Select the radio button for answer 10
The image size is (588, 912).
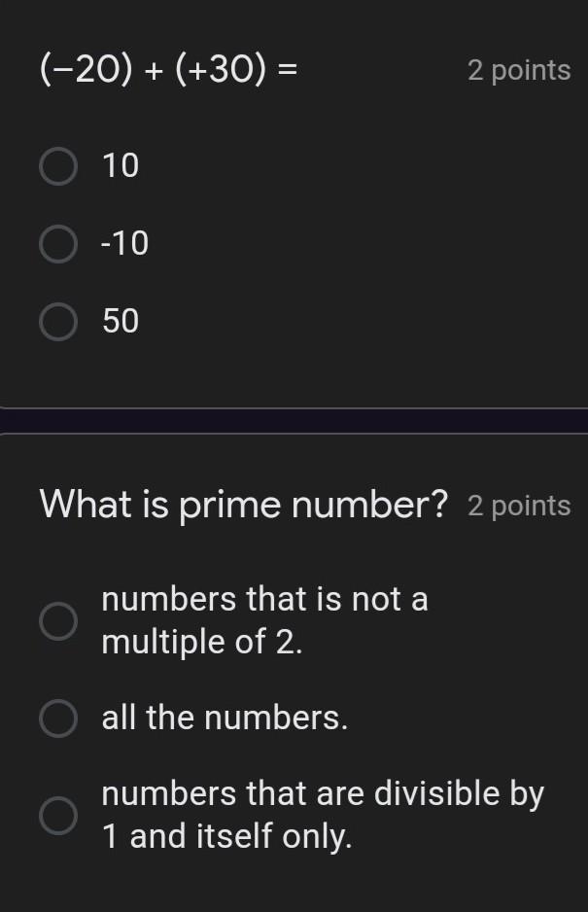point(58,166)
